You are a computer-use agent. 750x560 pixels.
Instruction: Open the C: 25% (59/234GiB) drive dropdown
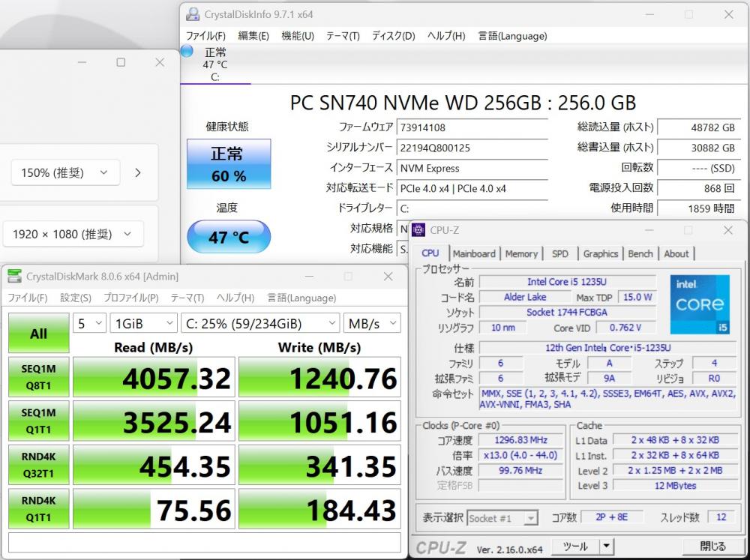point(260,324)
